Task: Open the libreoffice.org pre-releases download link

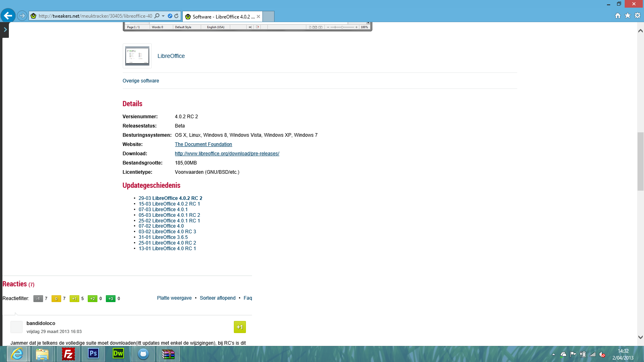Action: pos(227,154)
